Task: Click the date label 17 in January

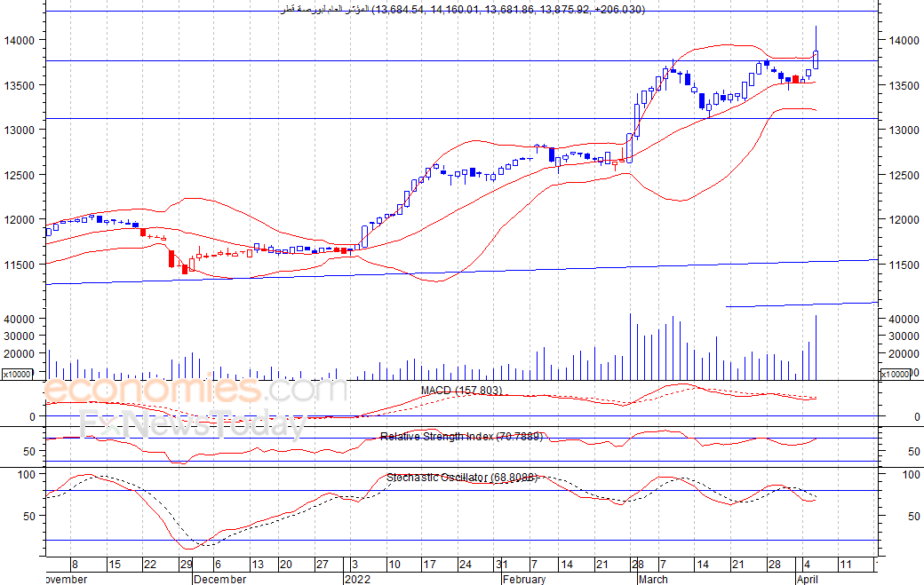Action: coord(430,565)
